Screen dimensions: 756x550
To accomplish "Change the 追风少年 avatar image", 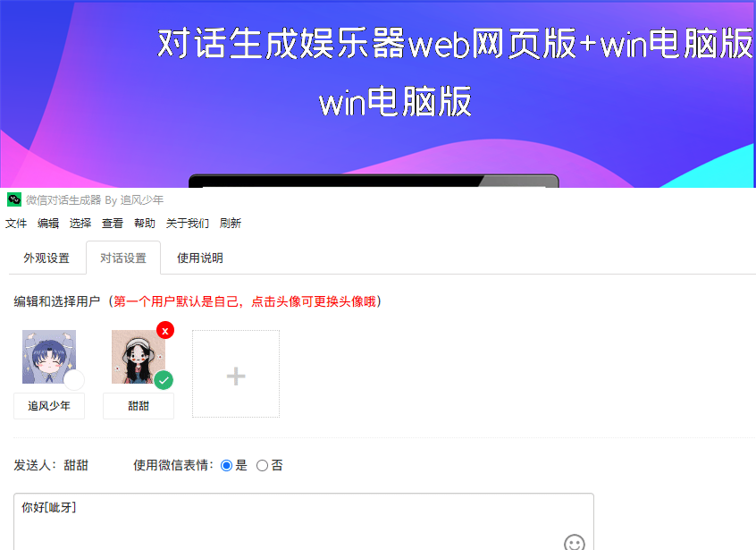I will pyautogui.click(x=49, y=357).
